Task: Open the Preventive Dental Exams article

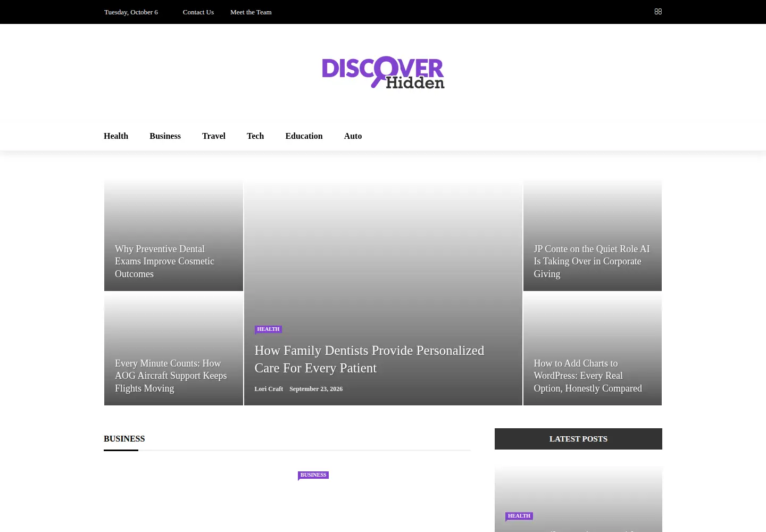Action: tap(164, 261)
